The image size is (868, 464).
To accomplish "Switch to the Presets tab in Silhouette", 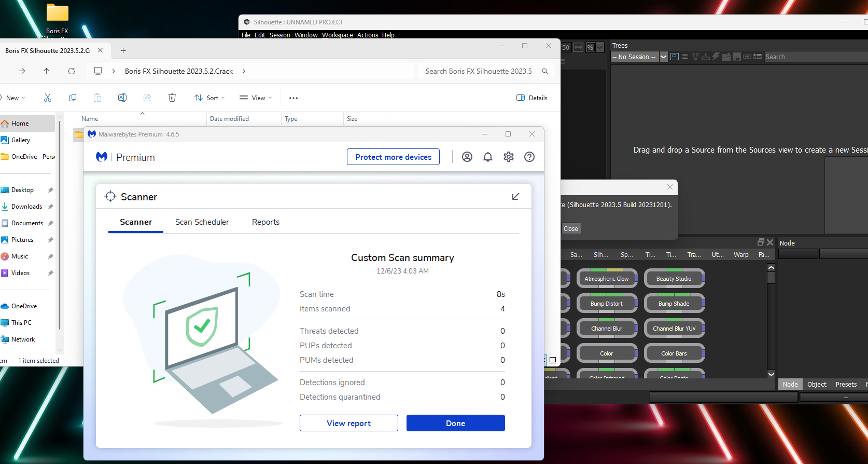I will click(x=846, y=384).
